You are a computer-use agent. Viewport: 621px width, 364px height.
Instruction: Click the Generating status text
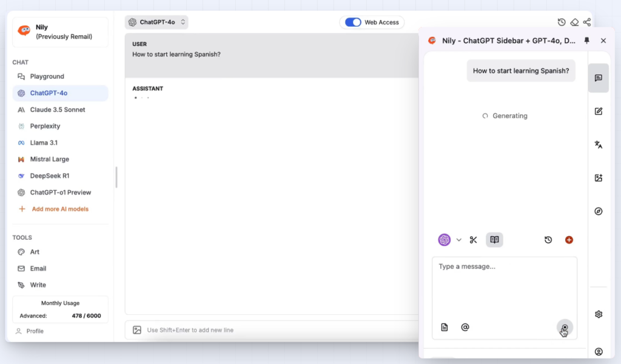pos(509,116)
